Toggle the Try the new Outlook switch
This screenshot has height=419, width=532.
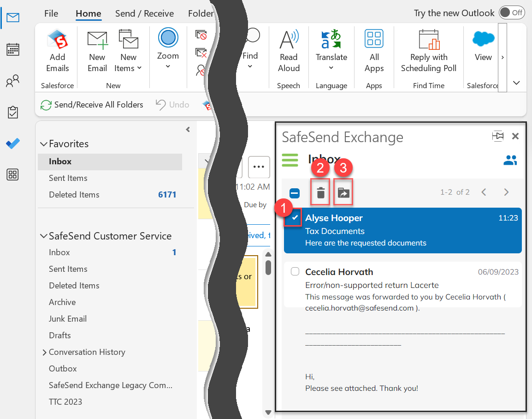pos(512,12)
